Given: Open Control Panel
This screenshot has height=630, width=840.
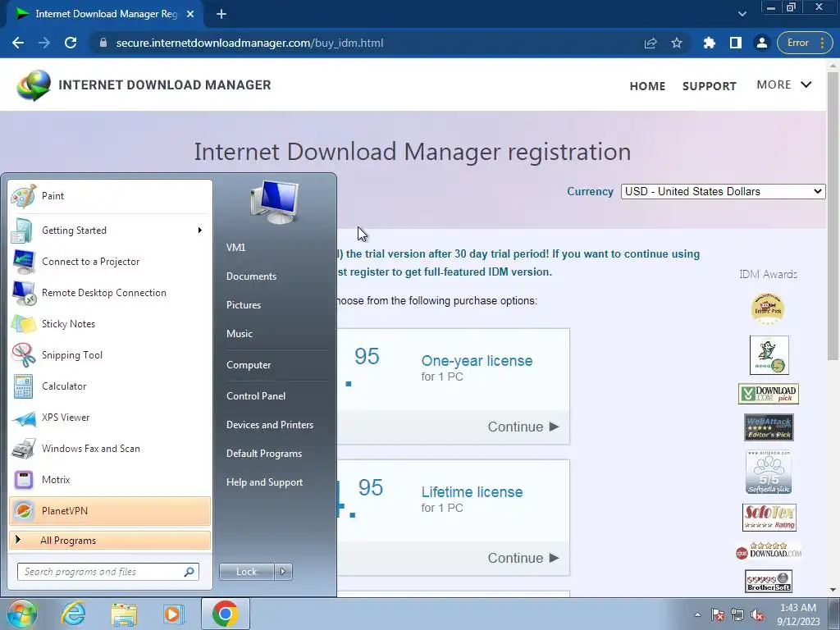Looking at the screenshot, I should [256, 396].
